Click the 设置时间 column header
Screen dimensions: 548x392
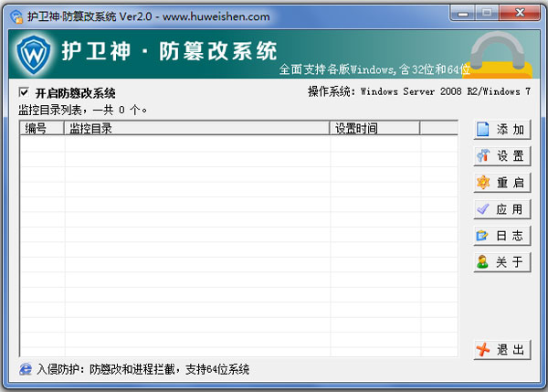374,129
